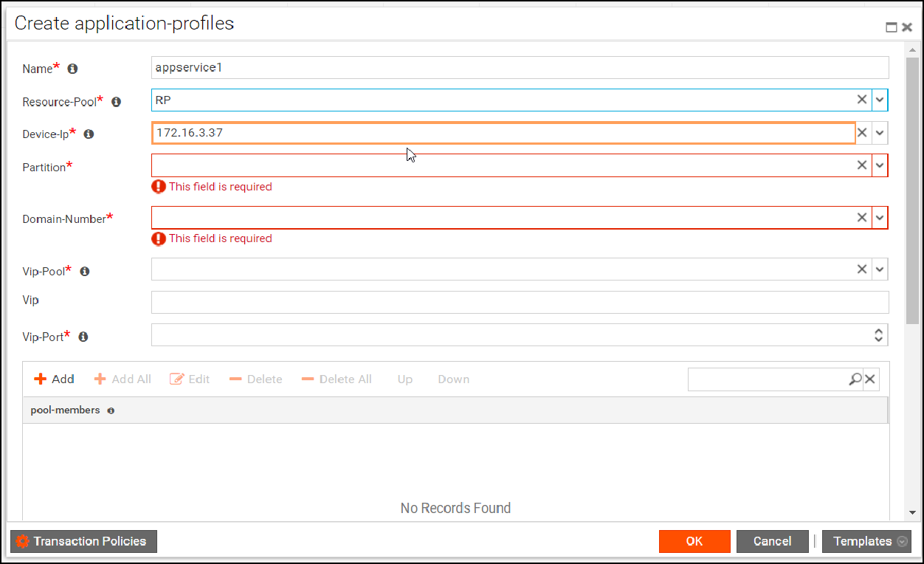Image resolution: width=924 pixels, height=564 pixels.
Task: Clear the Device-Ip value with X
Action: tap(861, 133)
